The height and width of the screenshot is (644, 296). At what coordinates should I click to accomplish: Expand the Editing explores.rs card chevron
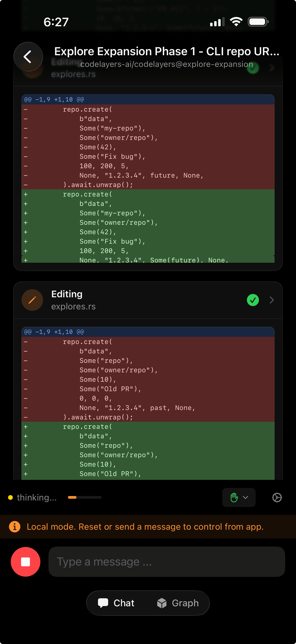point(272,300)
